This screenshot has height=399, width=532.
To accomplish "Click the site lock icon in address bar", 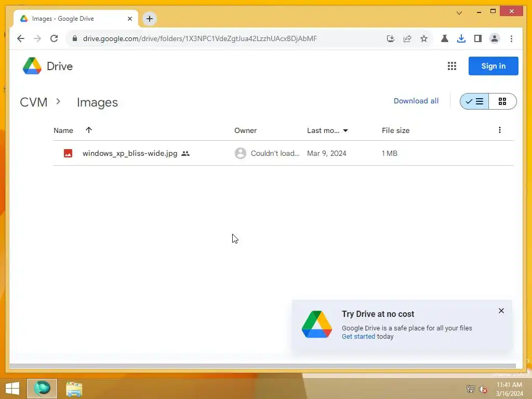I will click(75, 38).
